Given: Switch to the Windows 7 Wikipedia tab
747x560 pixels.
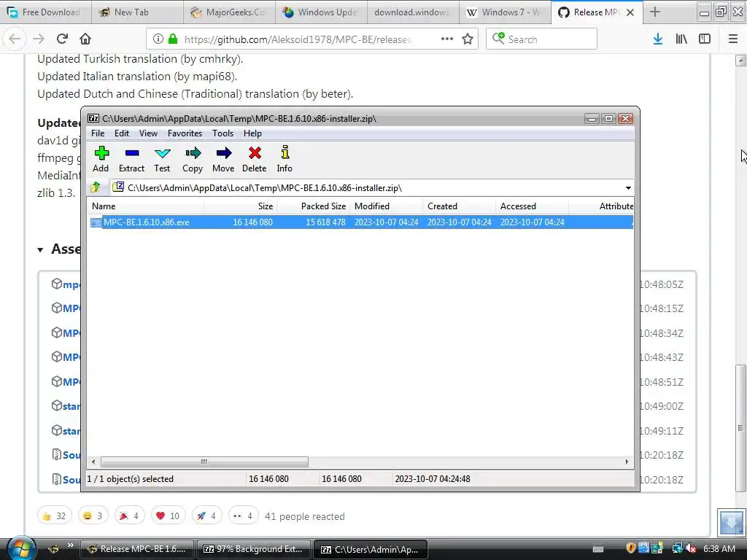Looking at the screenshot, I should [x=505, y=12].
